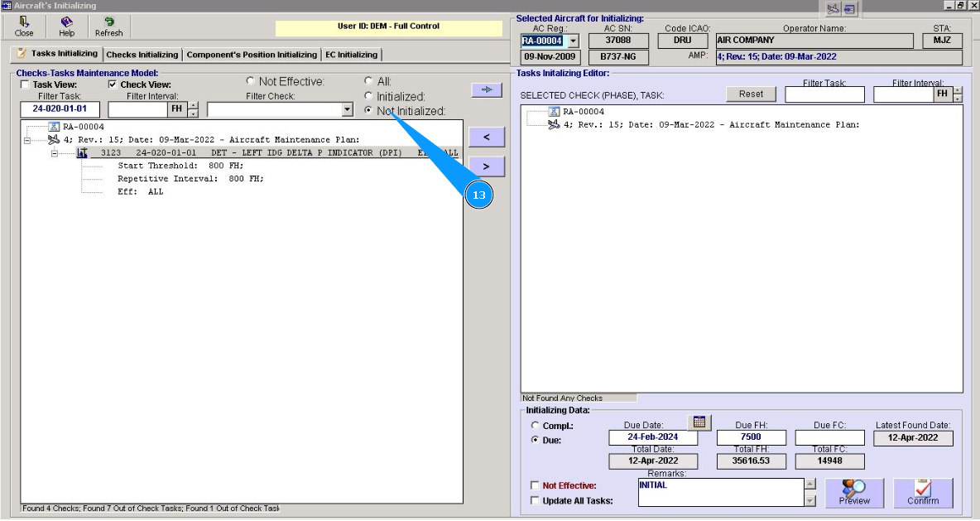Click the blue arrow transfer button
Image resolution: width=980 pixels, height=521 pixels.
point(486,90)
